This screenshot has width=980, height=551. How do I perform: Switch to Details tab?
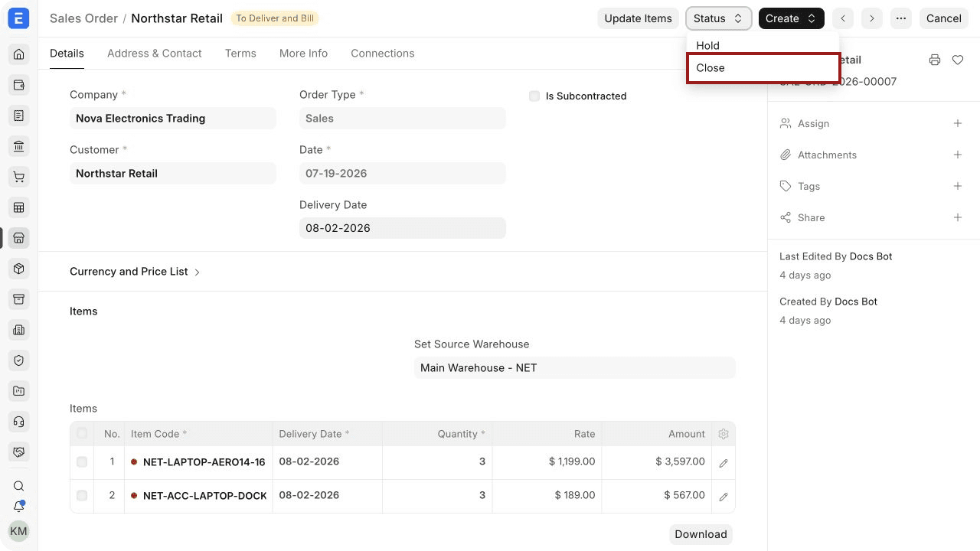(67, 54)
